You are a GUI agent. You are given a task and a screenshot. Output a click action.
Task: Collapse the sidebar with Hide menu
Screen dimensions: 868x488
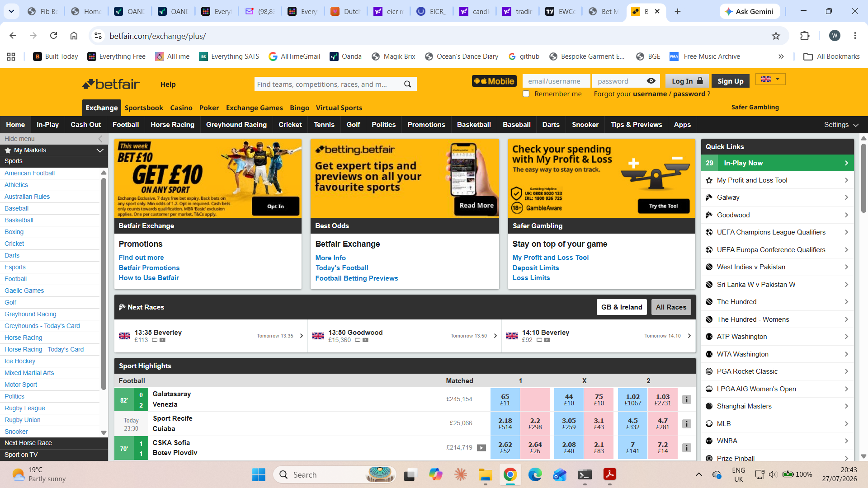[54, 139]
